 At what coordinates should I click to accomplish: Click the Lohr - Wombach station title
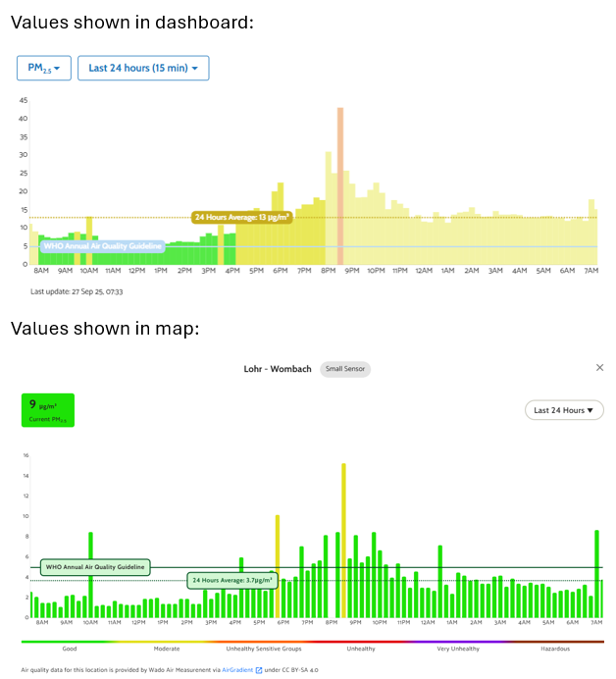[278, 369]
